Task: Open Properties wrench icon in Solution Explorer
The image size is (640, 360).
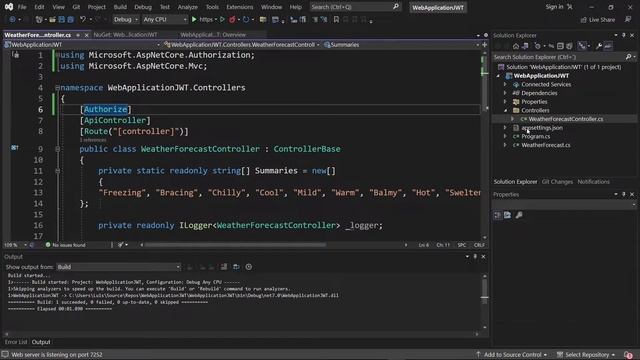Action: coord(599,46)
